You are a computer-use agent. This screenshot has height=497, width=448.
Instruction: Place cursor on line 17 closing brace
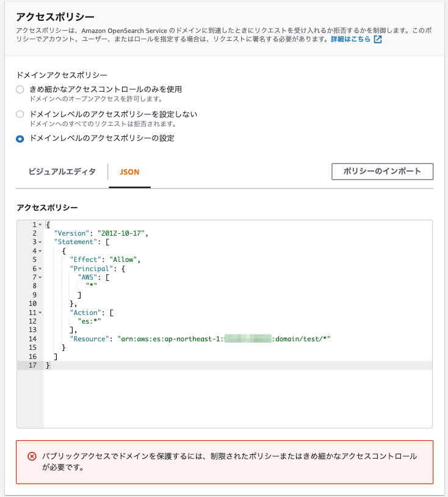pos(48,366)
